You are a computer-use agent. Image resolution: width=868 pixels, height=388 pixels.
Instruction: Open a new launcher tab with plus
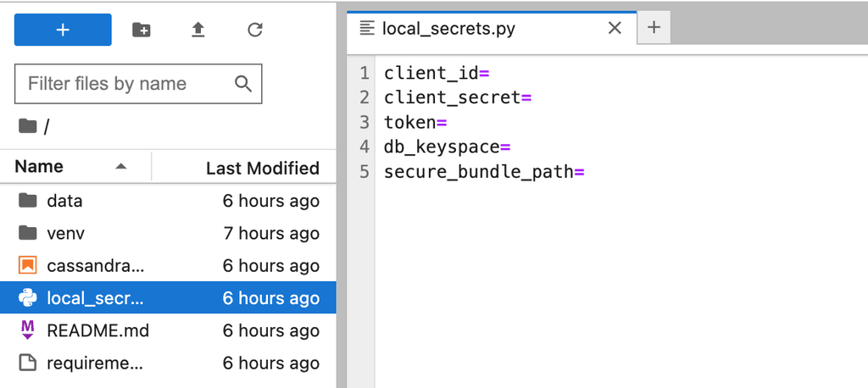tap(654, 28)
